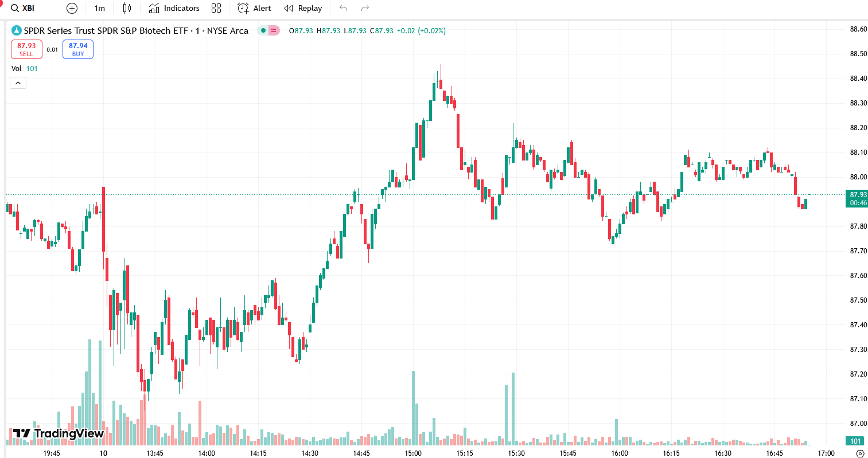Viewport: 868px width, 458px height.
Task: Open the 1m time interval selector
Action: [x=100, y=8]
